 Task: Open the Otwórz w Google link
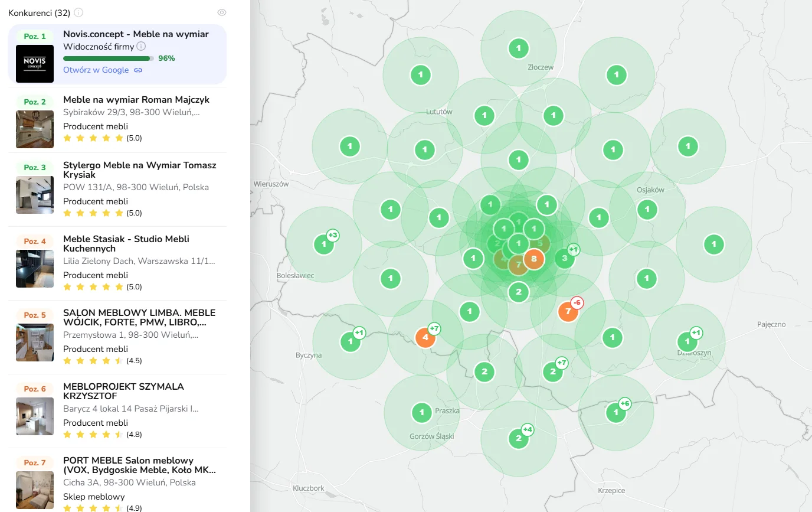click(96, 70)
